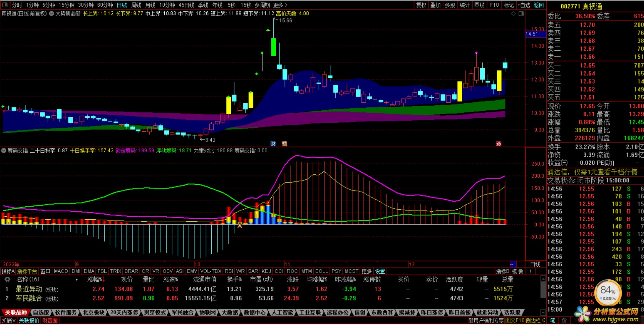
Task: Switch to the 软件服务 sector tab
Action: point(66,312)
